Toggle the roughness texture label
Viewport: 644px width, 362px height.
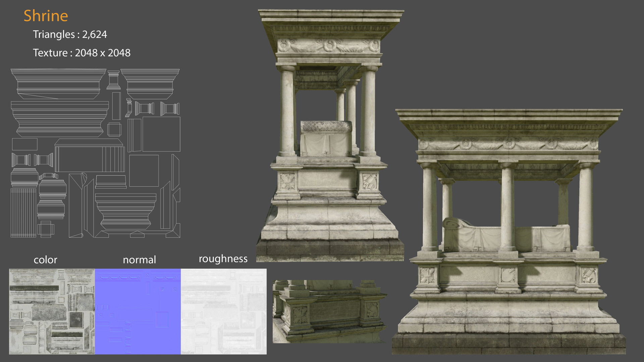pyautogui.click(x=223, y=258)
